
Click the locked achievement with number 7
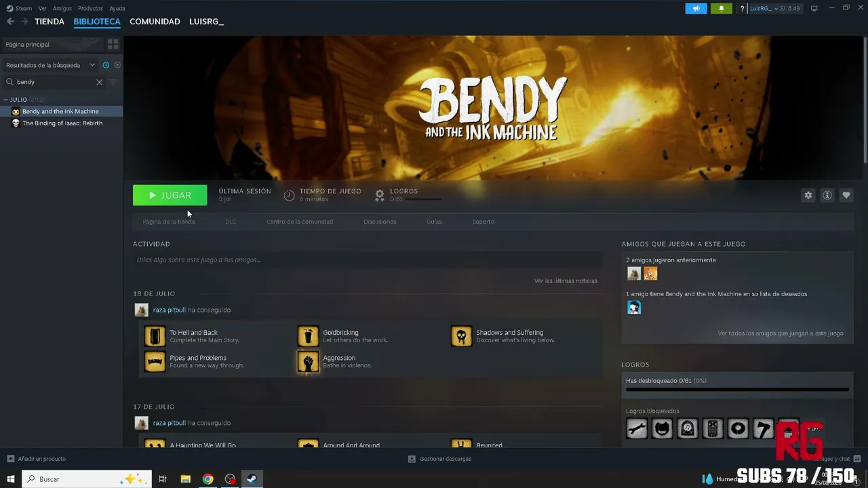tap(764, 429)
